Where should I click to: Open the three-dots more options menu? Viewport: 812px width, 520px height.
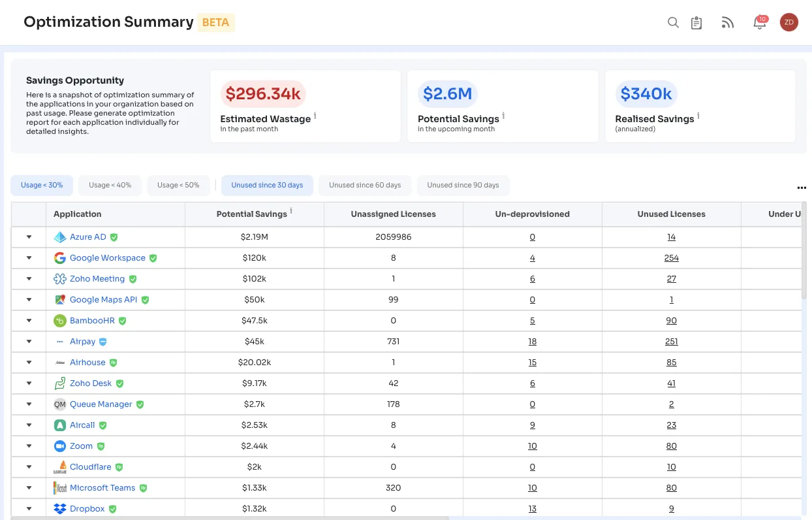(x=802, y=188)
